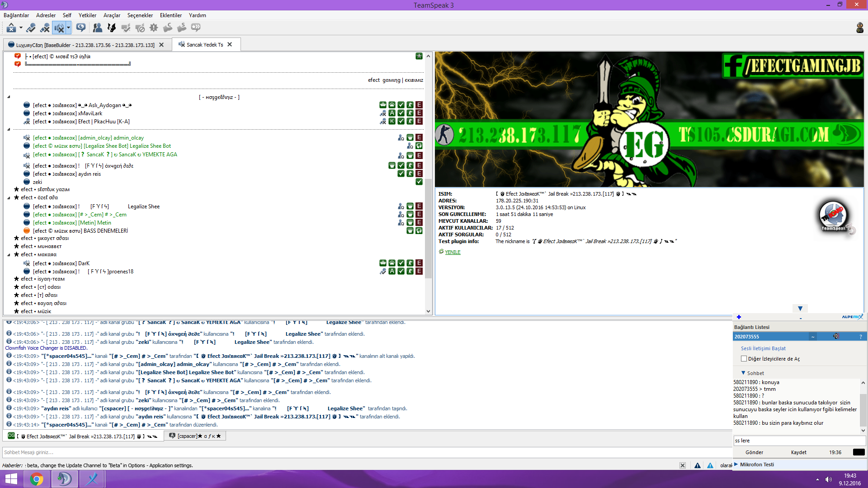Toggle the mute speakers toolbar button
The height and width of the screenshot is (488, 868).
pyautogui.click(x=59, y=28)
